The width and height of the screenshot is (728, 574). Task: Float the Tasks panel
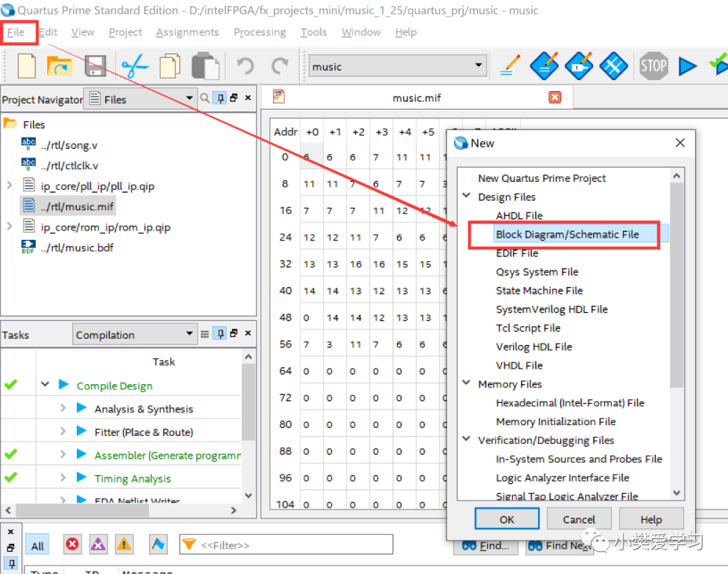(x=234, y=333)
